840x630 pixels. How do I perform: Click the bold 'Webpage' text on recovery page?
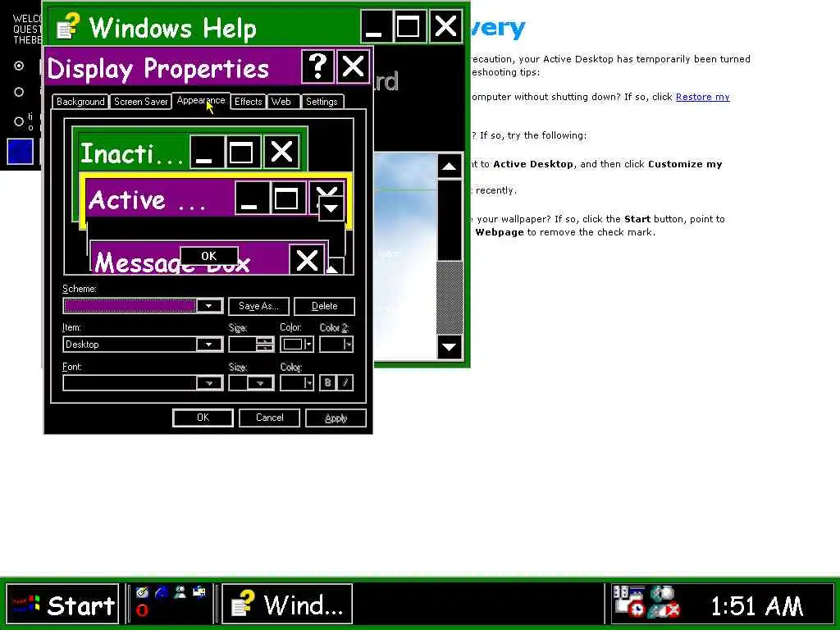[x=500, y=232]
